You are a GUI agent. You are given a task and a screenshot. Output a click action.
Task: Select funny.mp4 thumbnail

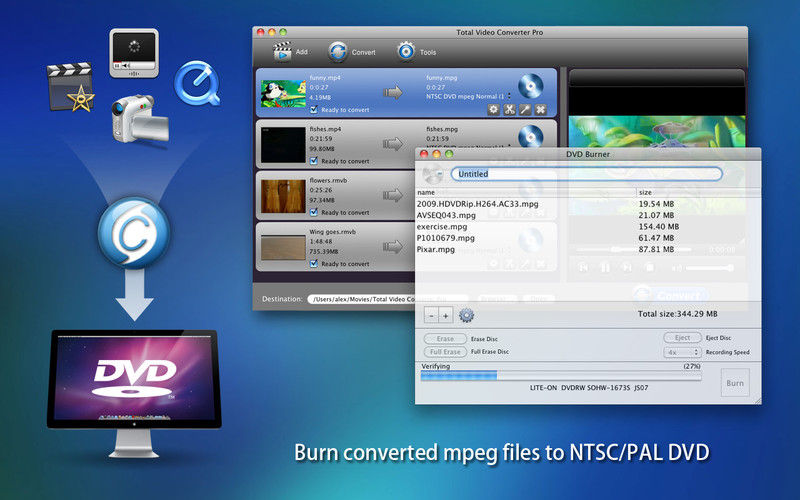point(283,93)
